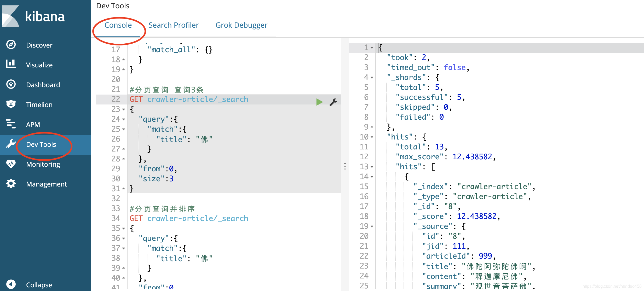Open the request settings wrench icon
Screen dimensions: 644x291
(x=333, y=102)
